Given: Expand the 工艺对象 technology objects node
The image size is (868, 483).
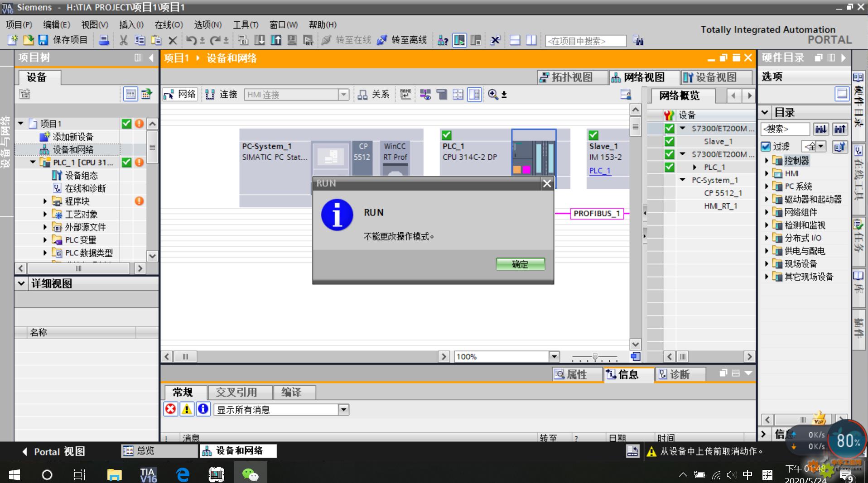Looking at the screenshot, I should [45, 214].
